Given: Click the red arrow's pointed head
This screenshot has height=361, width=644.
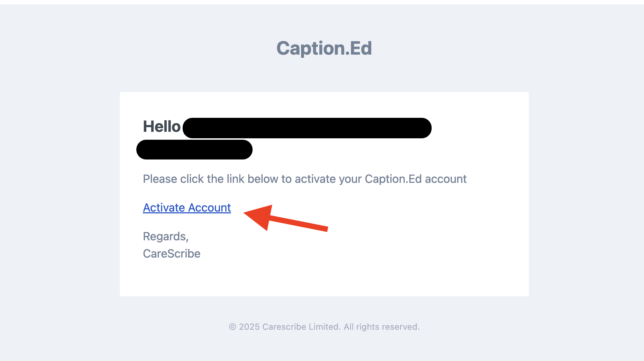Looking at the screenshot, I should 258,216.
